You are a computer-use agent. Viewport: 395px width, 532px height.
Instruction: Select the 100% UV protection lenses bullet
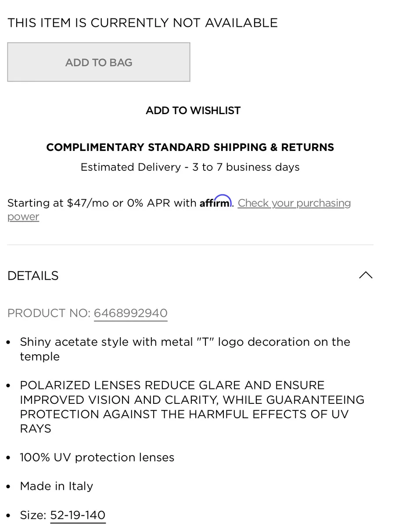[97, 457]
